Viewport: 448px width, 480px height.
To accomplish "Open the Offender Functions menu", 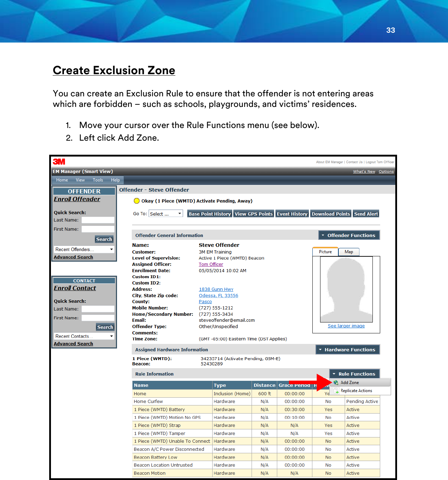I will coord(349,235).
